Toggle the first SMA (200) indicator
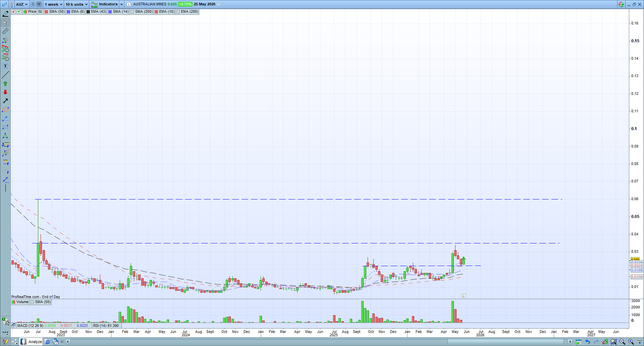This screenshot has width=644, height=346. pos(141,11)
